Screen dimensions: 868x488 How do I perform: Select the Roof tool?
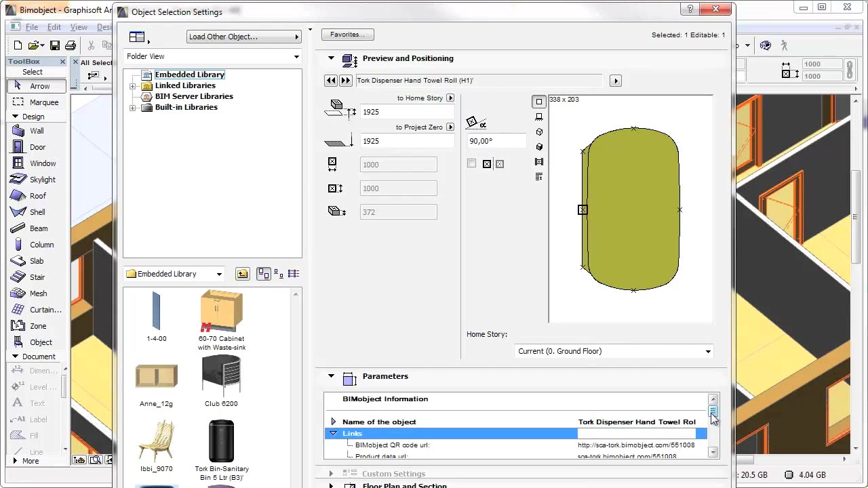pyautogui.click(x=38, y=196)
